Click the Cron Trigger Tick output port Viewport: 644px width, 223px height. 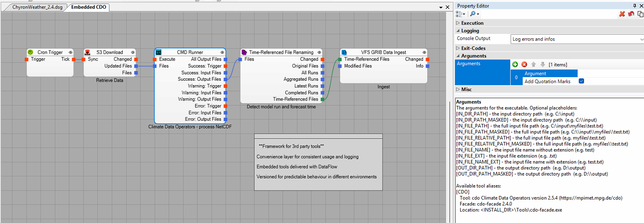[x=74, y=59]
